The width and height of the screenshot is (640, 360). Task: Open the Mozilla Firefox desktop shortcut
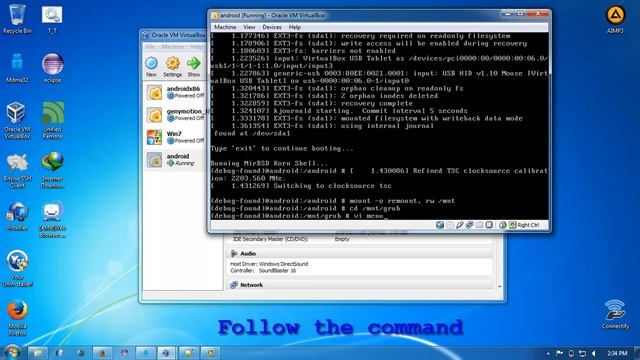click(x=17, y=318)
